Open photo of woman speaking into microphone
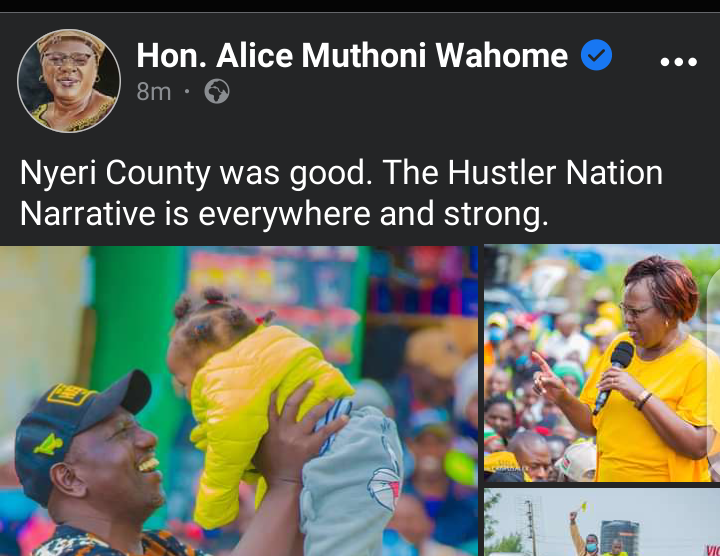This screenshot has width=720, height=556. [602, 363]
